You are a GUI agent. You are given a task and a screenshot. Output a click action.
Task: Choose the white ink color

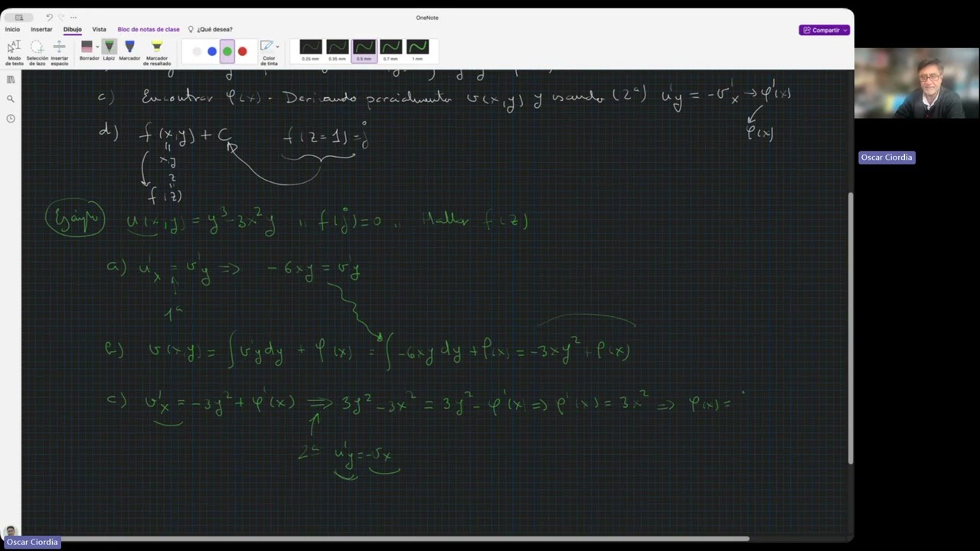197,51
